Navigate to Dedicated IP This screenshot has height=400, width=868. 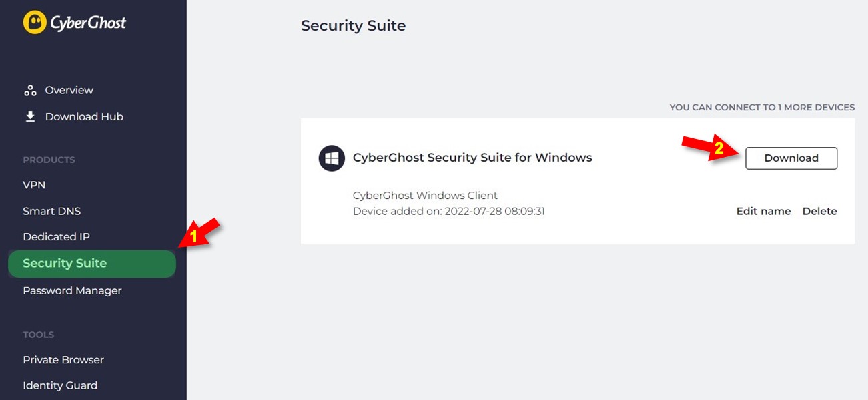tap(56, 237)
